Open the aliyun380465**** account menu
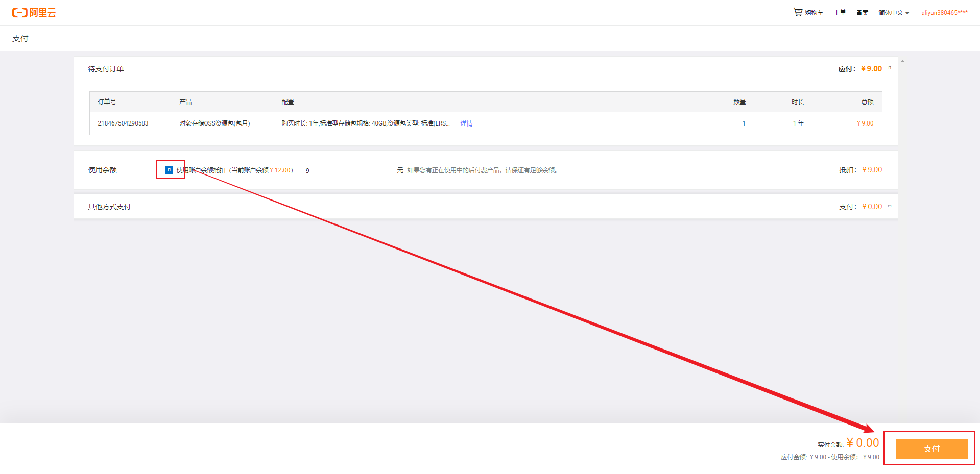980x474 pixels. click(944, 12)
